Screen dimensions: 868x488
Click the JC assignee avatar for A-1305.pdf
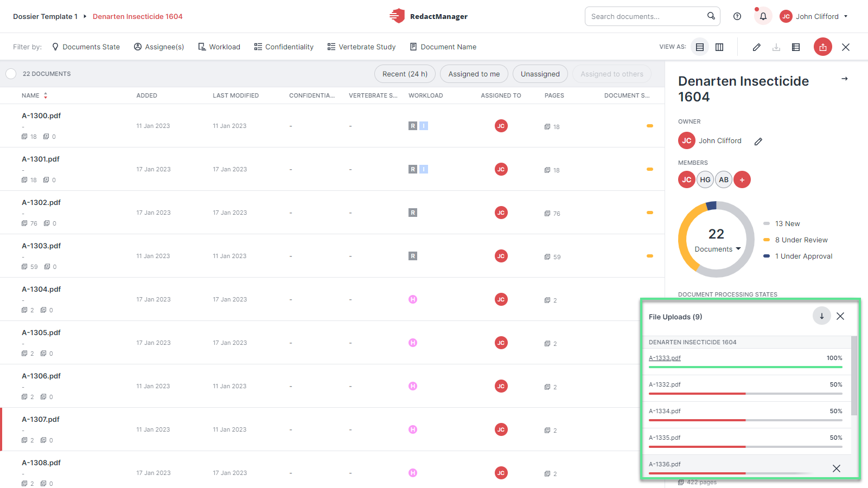point(501,343)
